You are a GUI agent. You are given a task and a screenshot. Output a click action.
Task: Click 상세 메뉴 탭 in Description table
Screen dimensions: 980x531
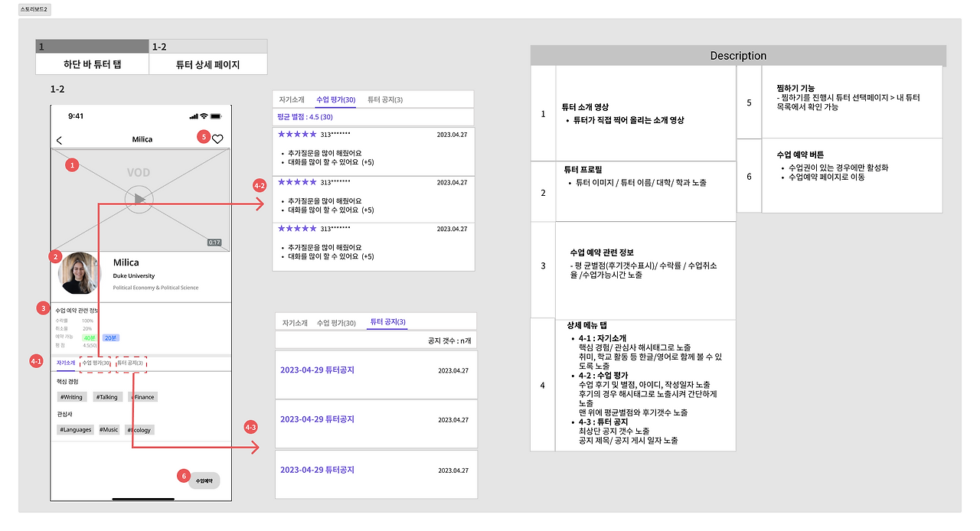click(587, 325)
